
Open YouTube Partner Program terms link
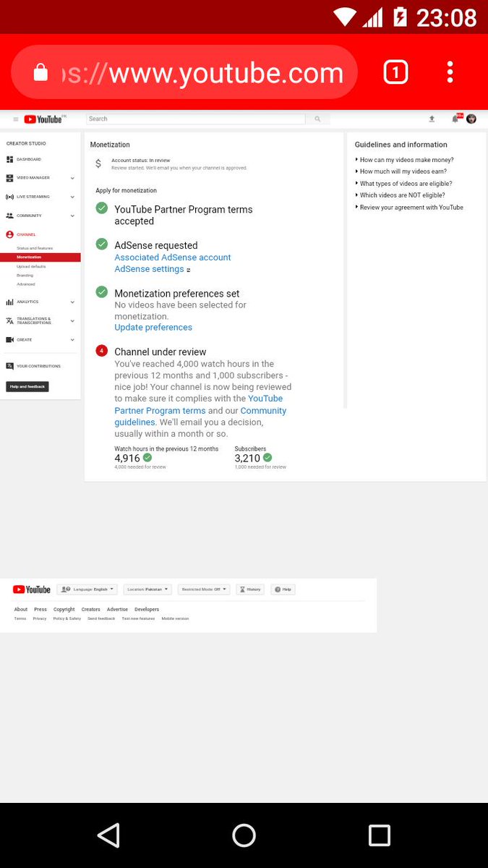pos(199,404)
